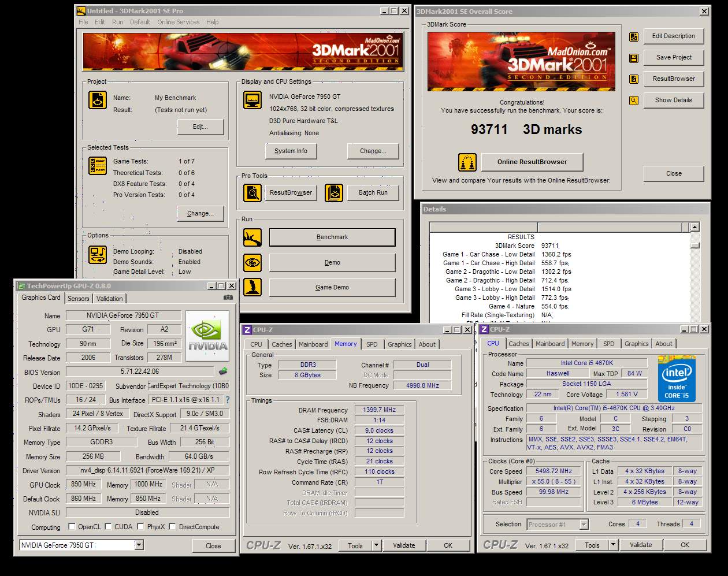This screenshot has height=576, width=728.
Task: Click the System Info button
Action: (291, 151)
